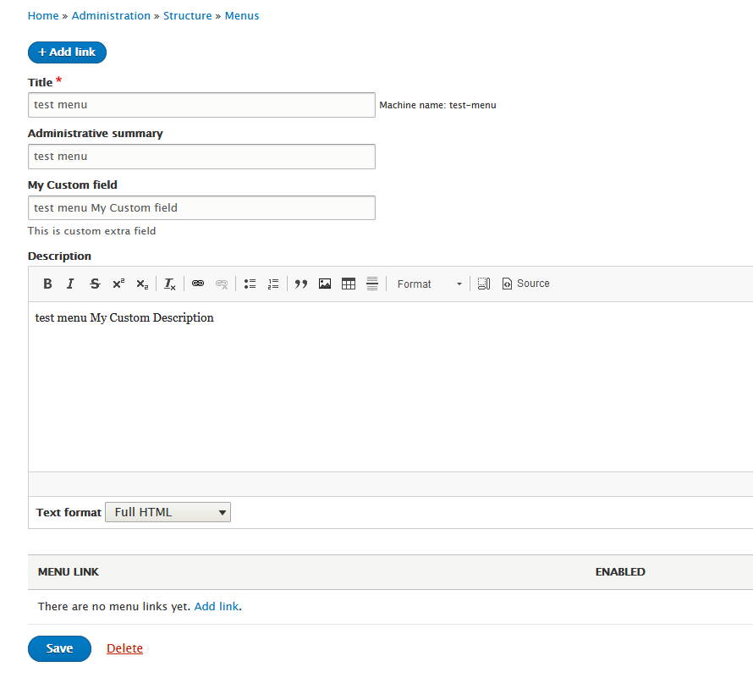This screenshot has width=753, height=700.
Task: Expand the Text format select box
Action: tap(168, 512)
